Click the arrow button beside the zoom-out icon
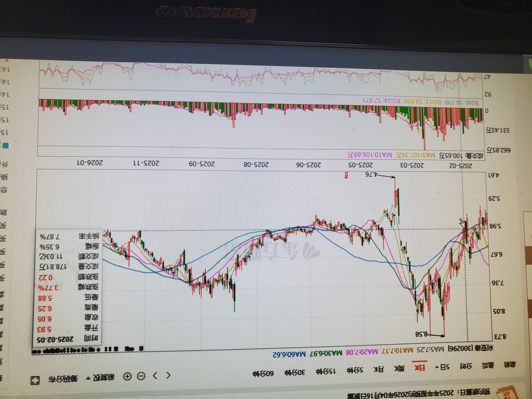The height and width of the screenshot is (399, 532). (x=155, y=375)
